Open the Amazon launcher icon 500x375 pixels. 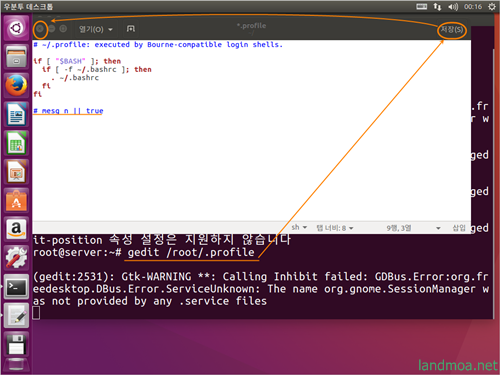16,230
